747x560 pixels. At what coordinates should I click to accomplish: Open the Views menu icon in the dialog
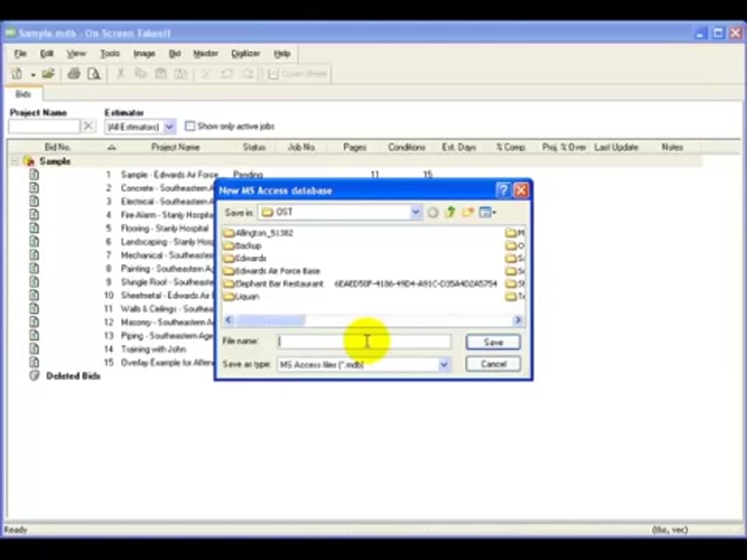487,212
